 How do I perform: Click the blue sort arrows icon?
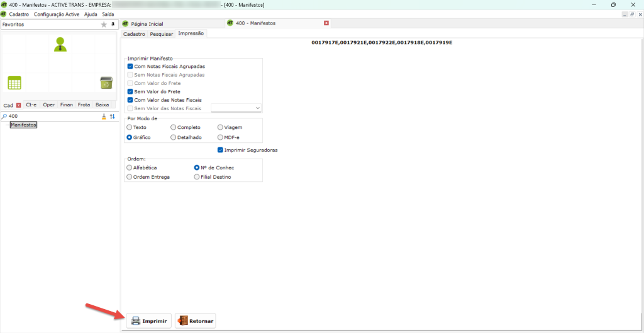point(113,116)
